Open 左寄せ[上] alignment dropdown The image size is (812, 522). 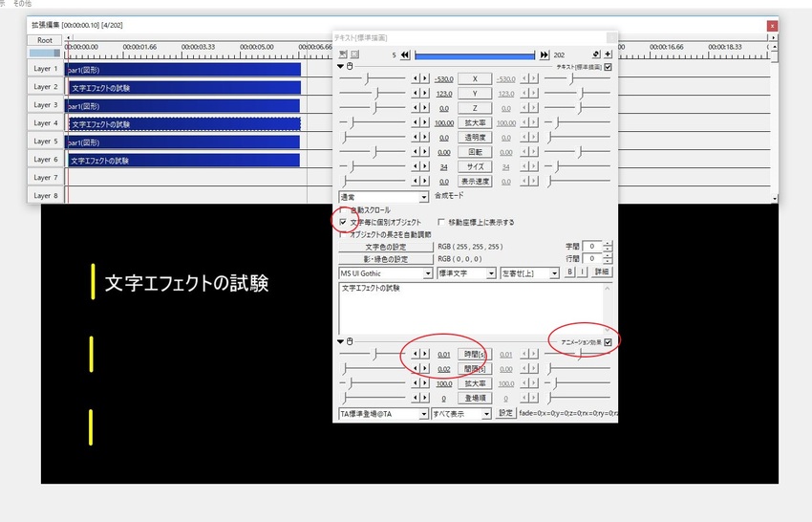530,273
